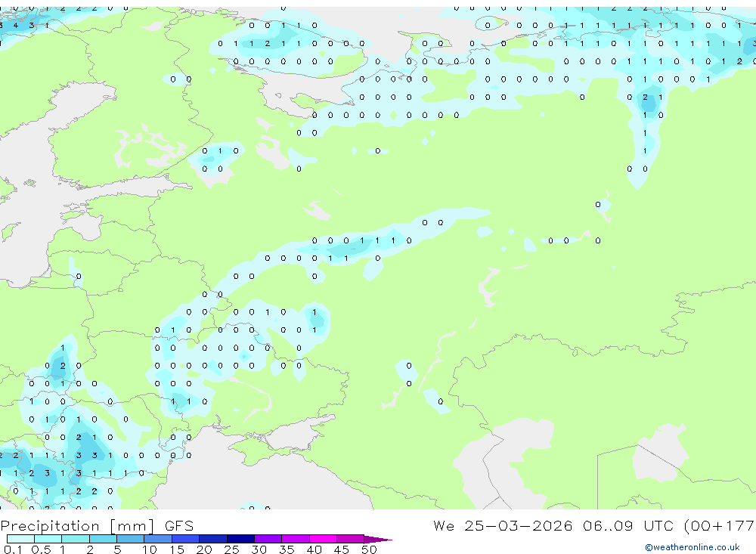The width and height of the screenshot is (756, 554).
Task: Click the 15–20 mm royal blue swatch
Action: (x=186, y=539)
